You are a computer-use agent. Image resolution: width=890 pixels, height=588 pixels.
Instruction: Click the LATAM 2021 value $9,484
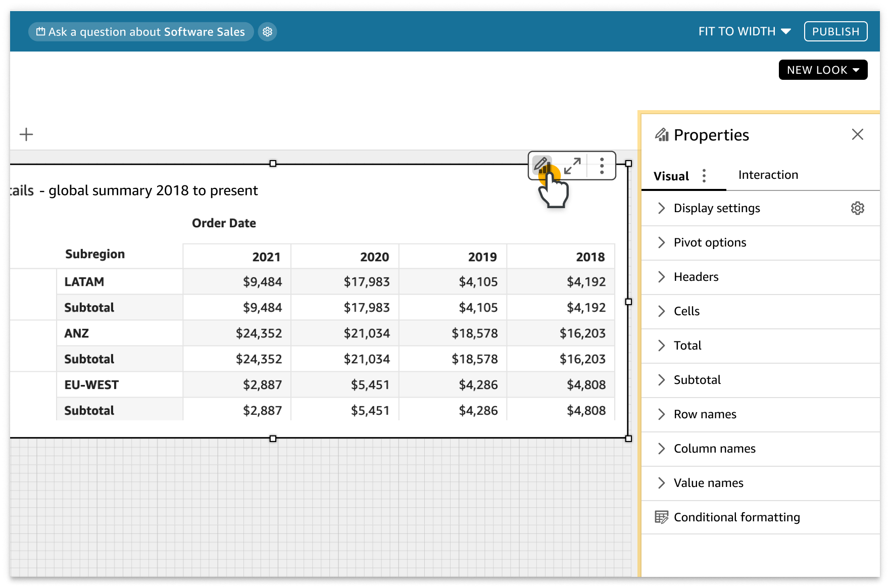coord(262,282)
